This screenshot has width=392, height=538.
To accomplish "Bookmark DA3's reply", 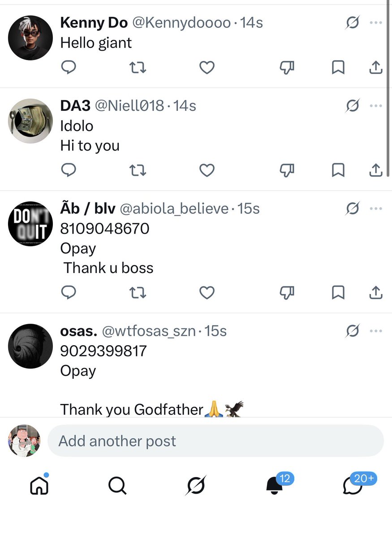I will tap(338, 170).
